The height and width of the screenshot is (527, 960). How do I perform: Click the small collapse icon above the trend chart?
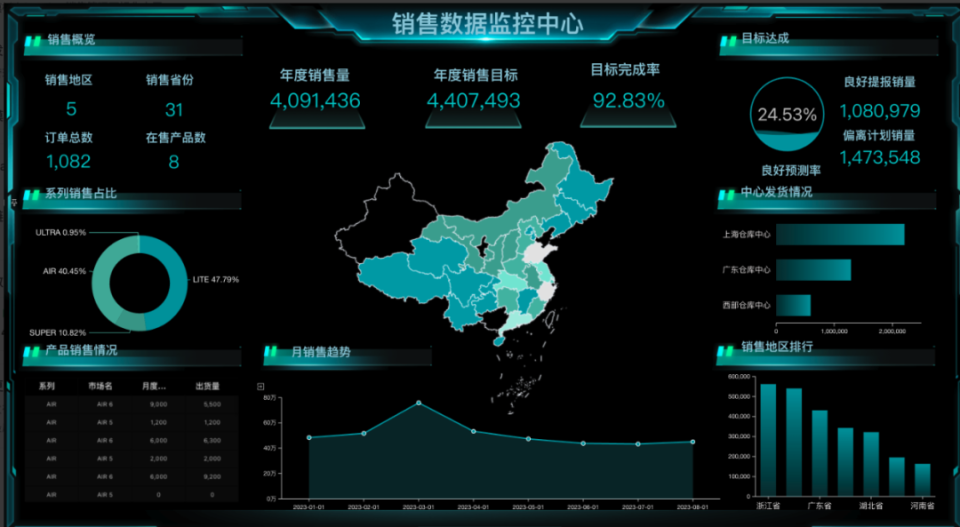tap(261, 386)
